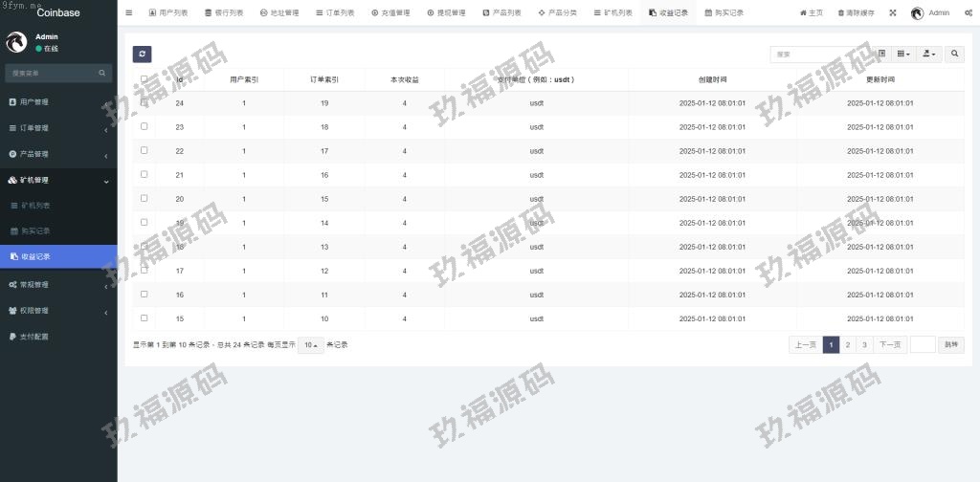Image resolution: width=980 pixels, height=482 pixels.
Task: Click the table refresh icon button
Action: [x=142, y=55]
